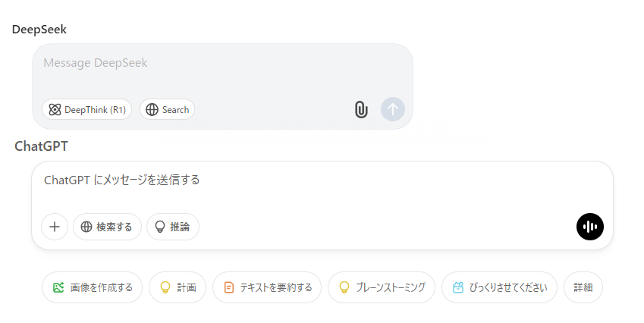
Task: Click the lightbulb icon beside 推論
Action: pos(160,227)
